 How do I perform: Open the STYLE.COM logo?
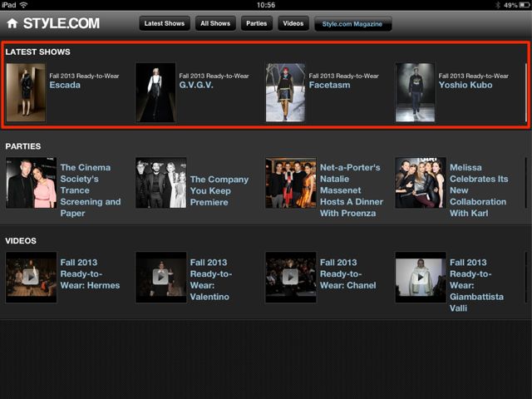pyautogui.click(x=61, y=23)
